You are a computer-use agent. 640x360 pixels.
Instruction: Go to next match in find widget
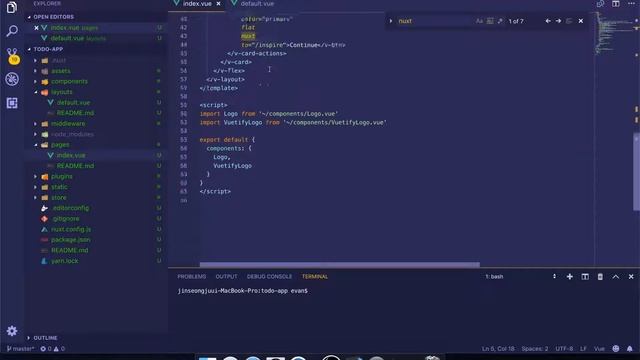(558, 21)
